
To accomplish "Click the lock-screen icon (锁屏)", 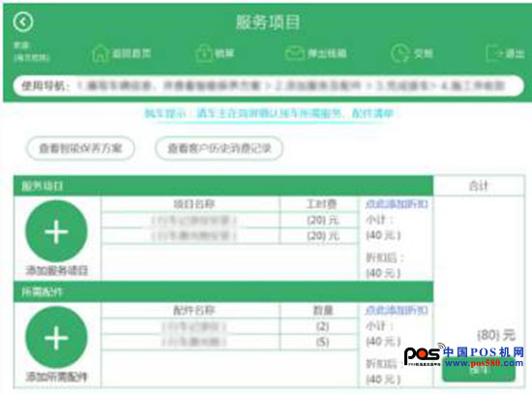I will 204,53.
